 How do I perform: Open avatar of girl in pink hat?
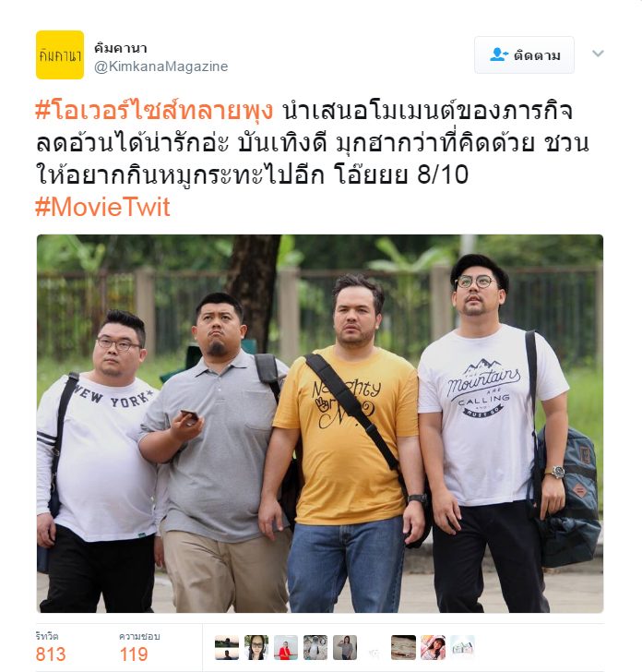(433, 647)
